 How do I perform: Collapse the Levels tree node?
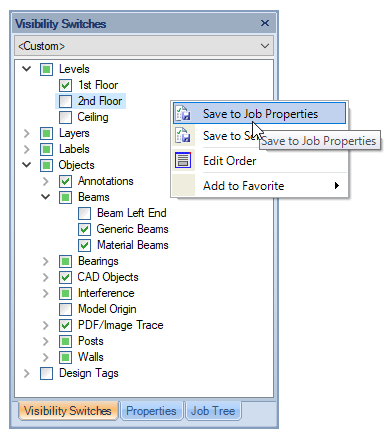point(27,69)
